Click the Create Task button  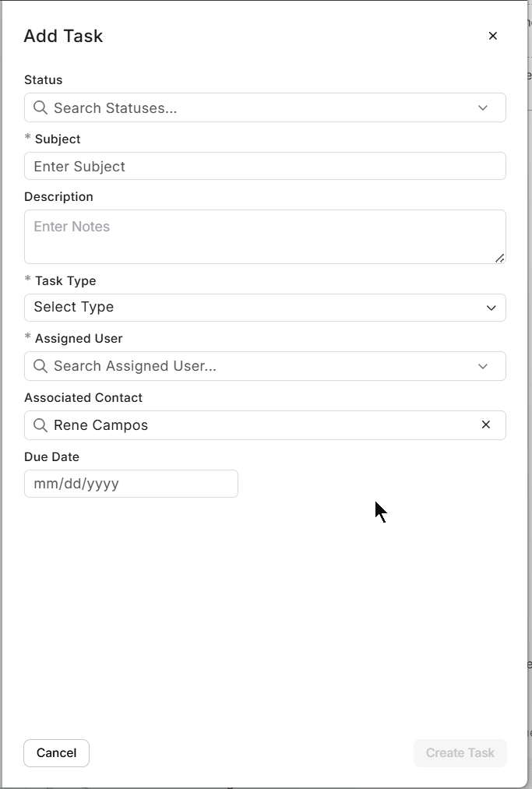point(460,752)
